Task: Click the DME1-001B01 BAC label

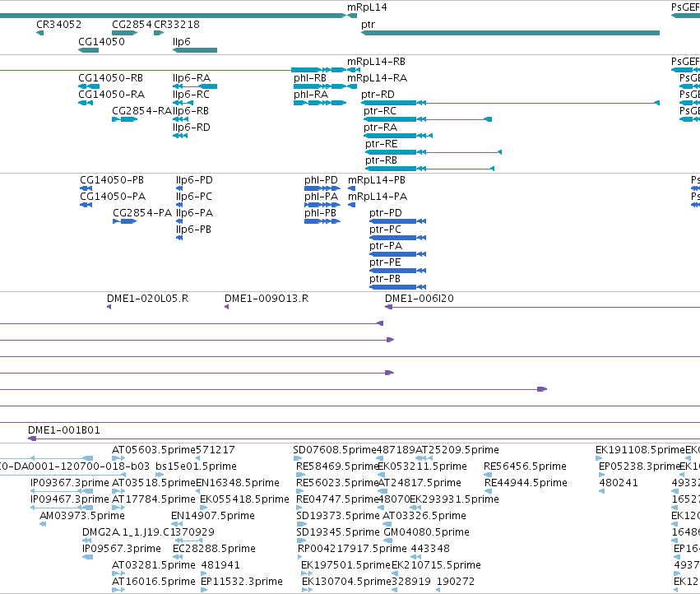Action: pyautogui.click(x=64, y=430)
